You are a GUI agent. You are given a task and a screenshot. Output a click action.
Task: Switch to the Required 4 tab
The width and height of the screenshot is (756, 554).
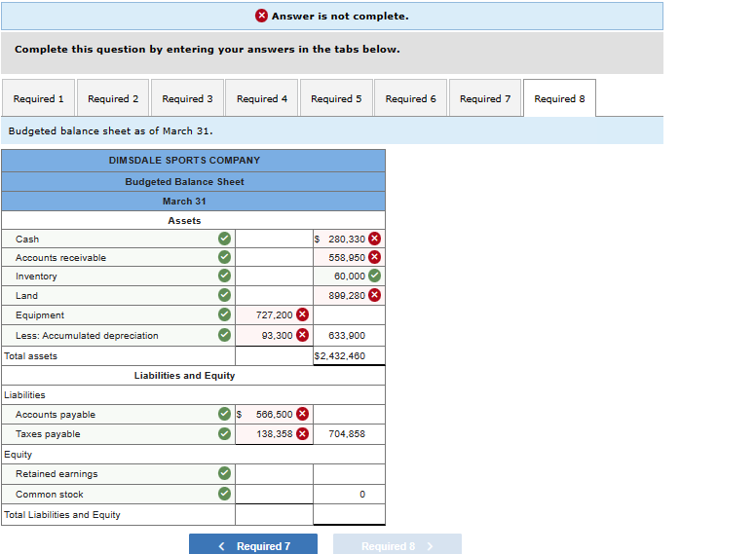coord(262,98)
